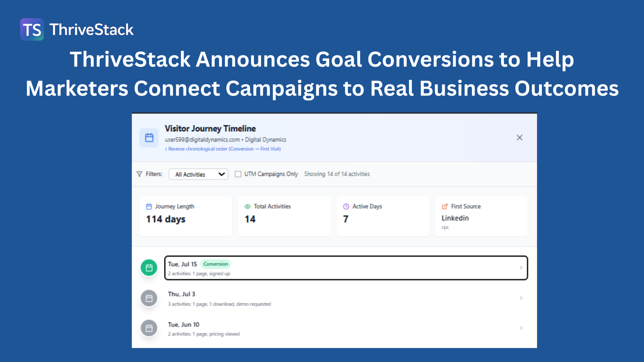Close the Visitor Journey Timeline panel

click(519, 138)
